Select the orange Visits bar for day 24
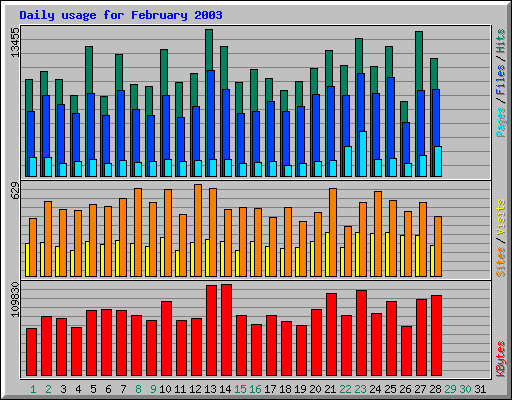The image size is (512, 400). click(378, 234)
